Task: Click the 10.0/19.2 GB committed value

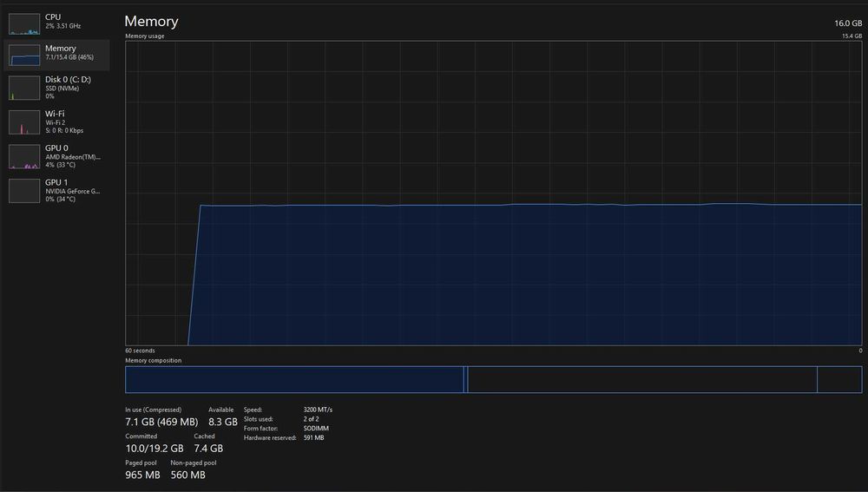Action: tap(155, 449)
